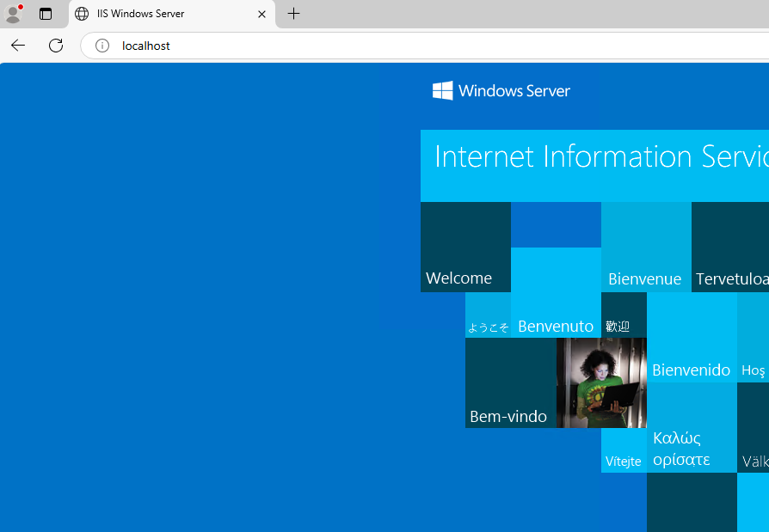Click the Καλώς ορίσατε tile

coord(692,428)
